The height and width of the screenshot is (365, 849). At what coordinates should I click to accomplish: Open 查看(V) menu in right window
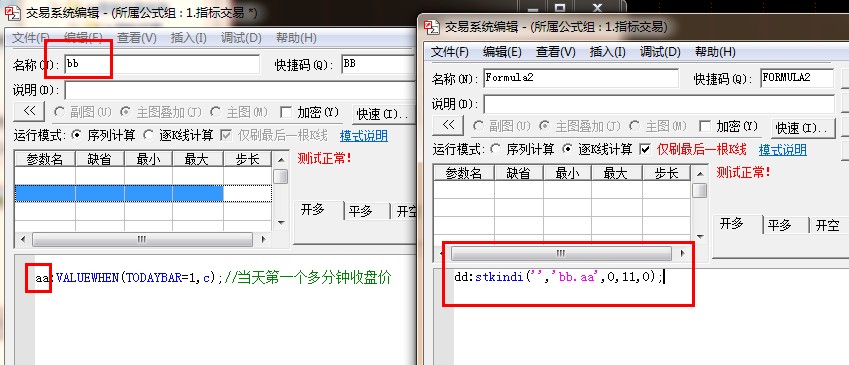(556, 52)
